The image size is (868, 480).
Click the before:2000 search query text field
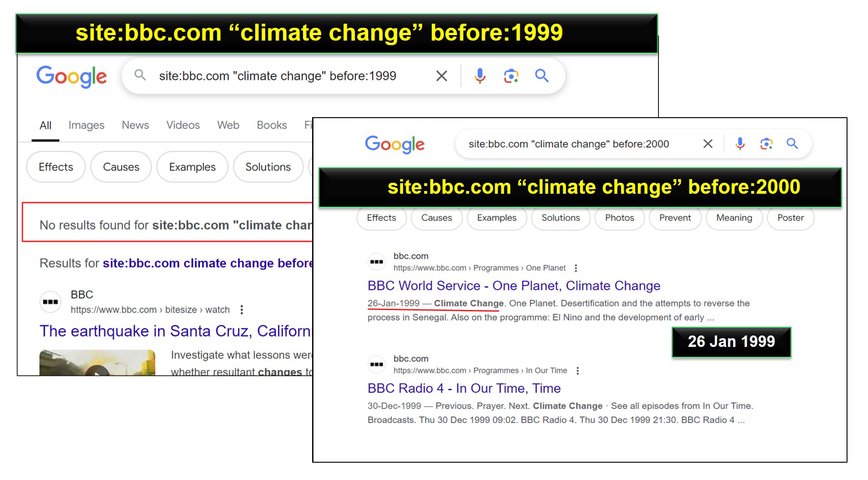pyautogui.click(x=569, y=144)
